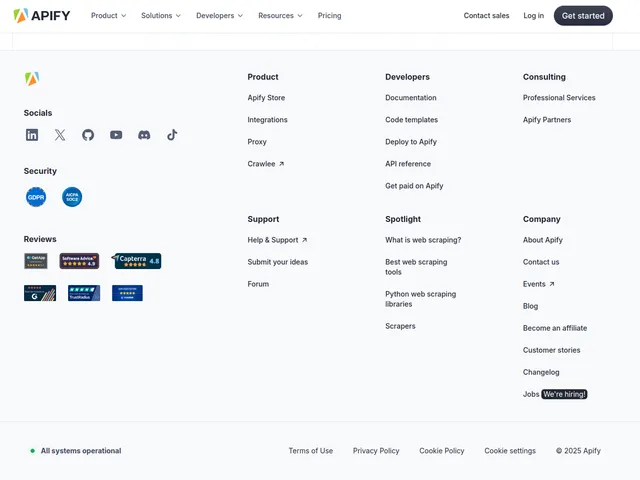Open the Events link
The height and width of the screenshot is (480, 640).
click(534, 284)
